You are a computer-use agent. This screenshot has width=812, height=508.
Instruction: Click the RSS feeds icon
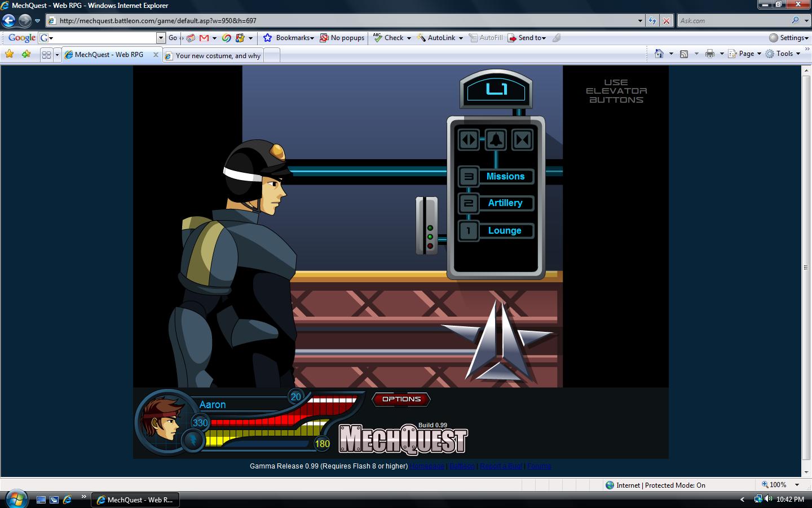[684, 54]
